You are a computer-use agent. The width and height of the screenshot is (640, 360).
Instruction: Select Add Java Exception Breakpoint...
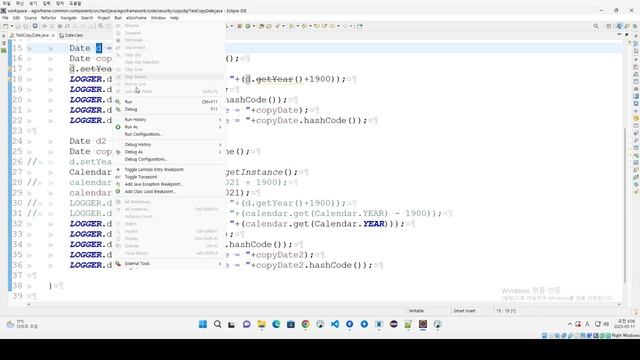[153, 184]
